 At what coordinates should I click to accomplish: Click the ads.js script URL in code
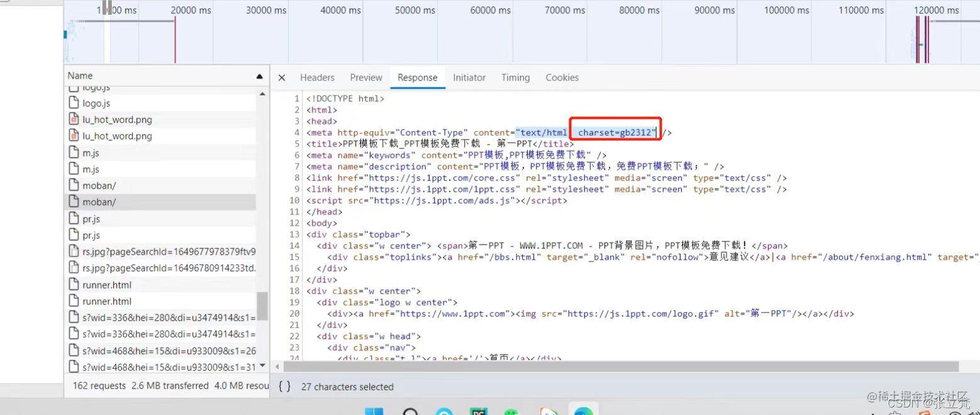click(x=444, y=201)
